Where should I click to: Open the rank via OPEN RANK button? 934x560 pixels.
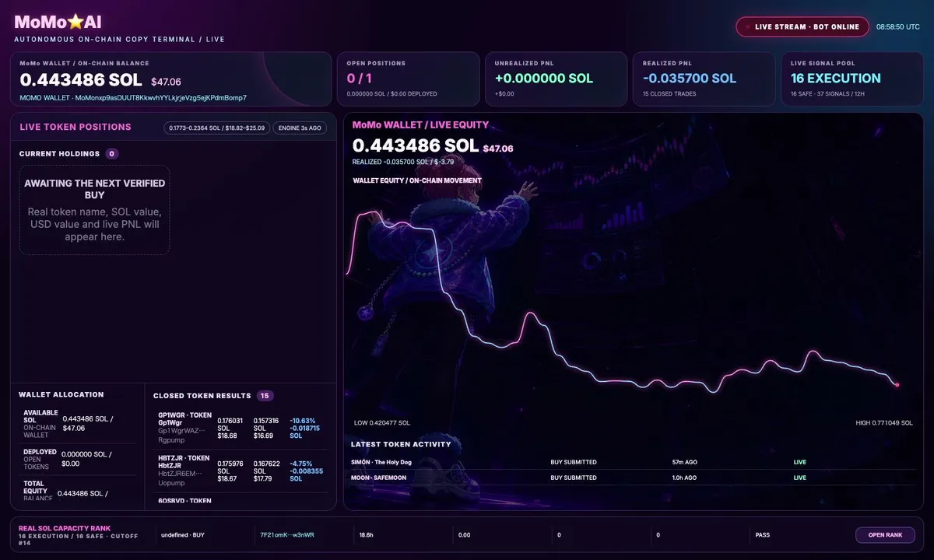coord(885,535)
